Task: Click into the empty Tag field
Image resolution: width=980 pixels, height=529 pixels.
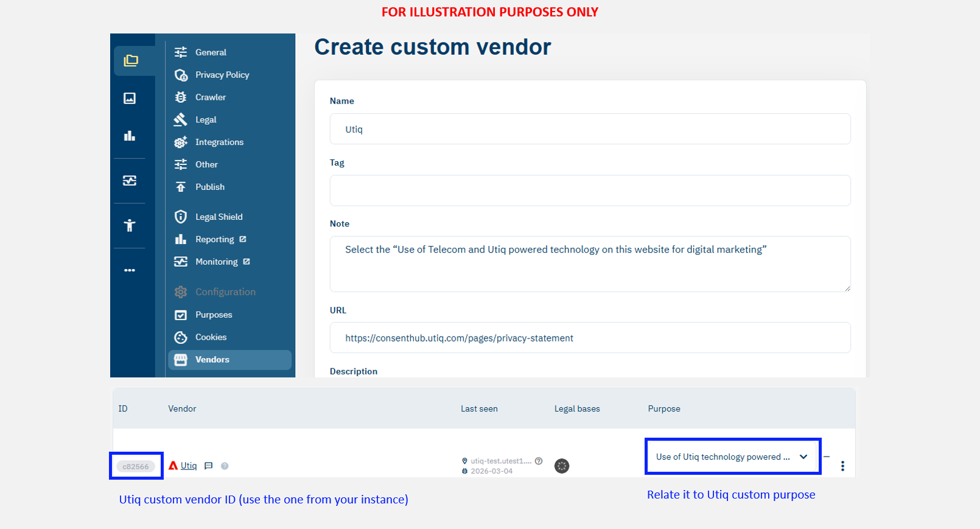Action: click(590, 191)
